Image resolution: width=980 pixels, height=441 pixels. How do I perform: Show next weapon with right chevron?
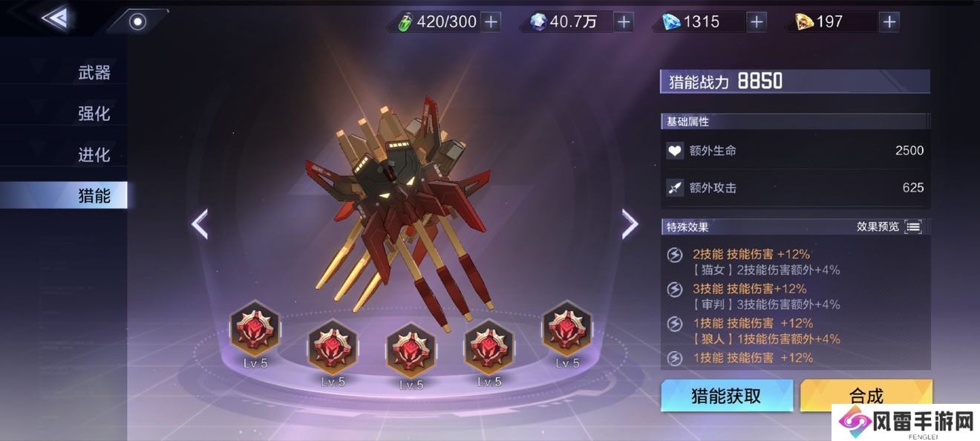[x=630, y=223]
